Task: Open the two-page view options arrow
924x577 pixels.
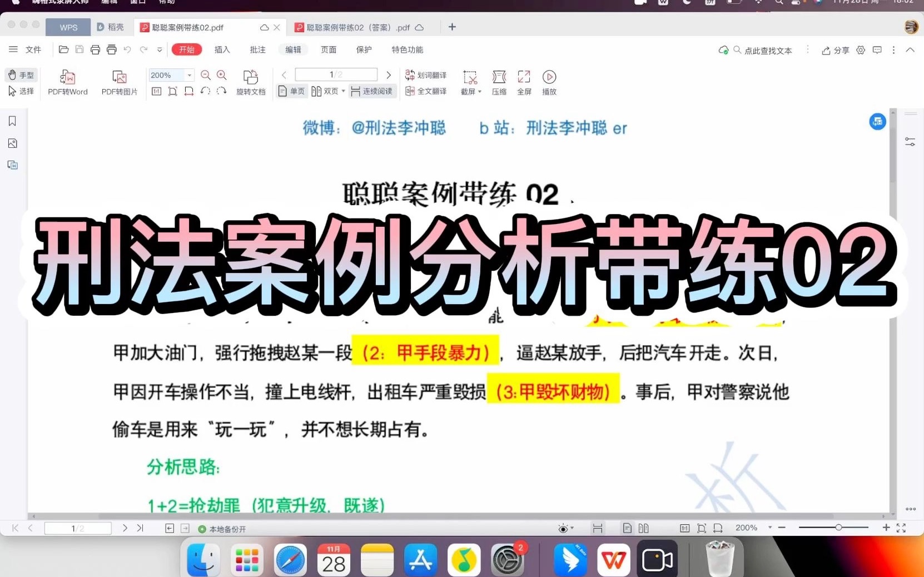Action: [x=343, y=91]
